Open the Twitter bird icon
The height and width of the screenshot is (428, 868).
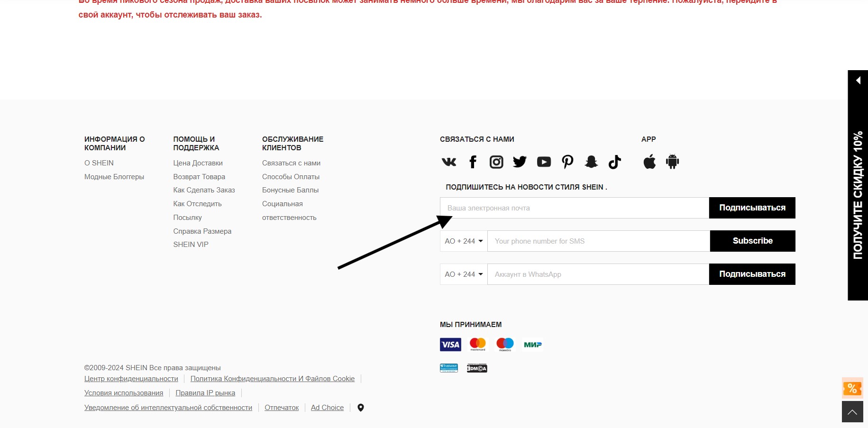coord(520,162)
